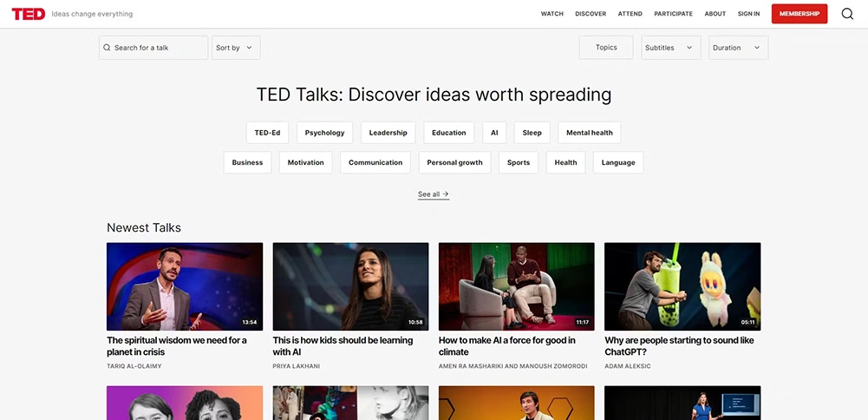Click into Search for a talk field
The width and height of the screenshot is (868, 420).
158,48
